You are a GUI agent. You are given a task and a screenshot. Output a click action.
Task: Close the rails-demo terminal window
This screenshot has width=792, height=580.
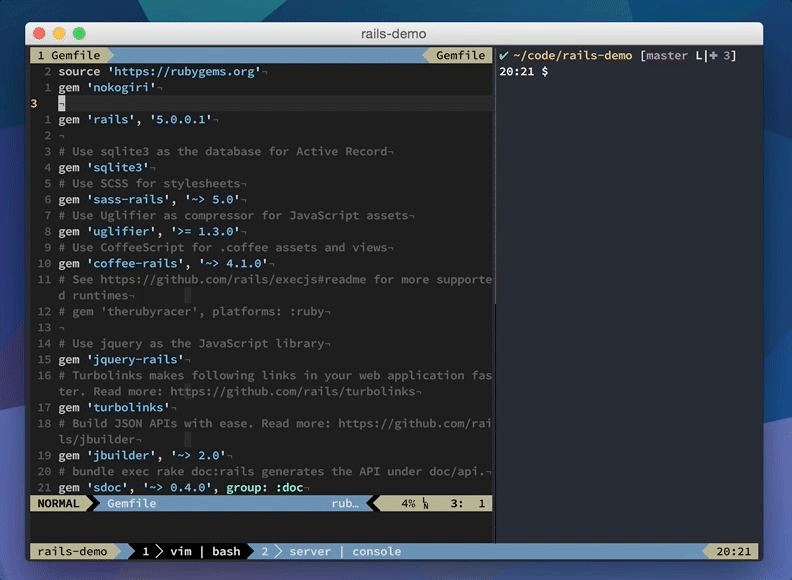pyautogui.click(x=39, y=34)
